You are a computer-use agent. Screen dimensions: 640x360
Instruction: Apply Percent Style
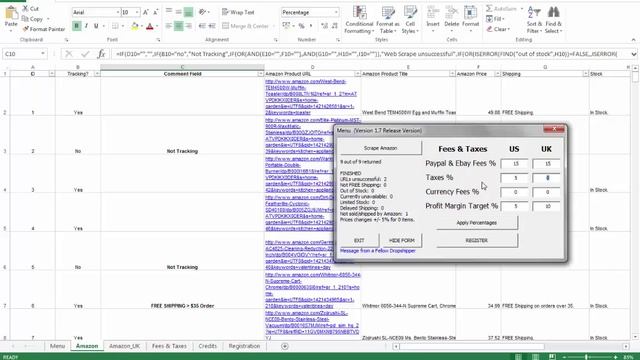(x=301, y=26)
